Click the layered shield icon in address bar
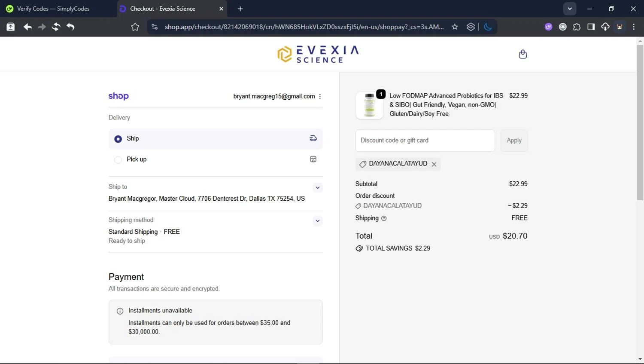This screenshot has width=644, height=364. [x=471, y=27]
